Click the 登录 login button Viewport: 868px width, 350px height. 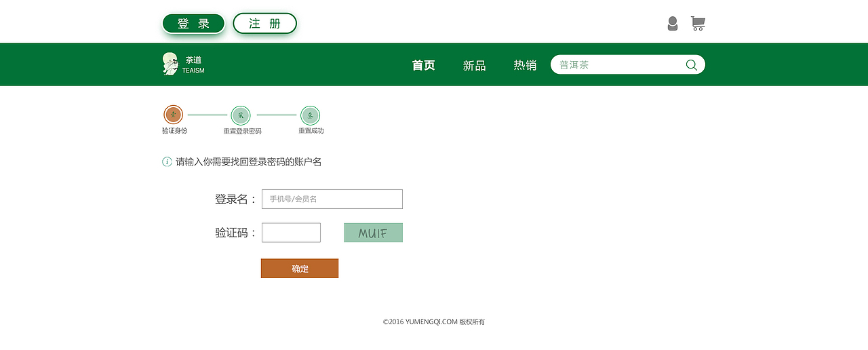[x=193, y=24]
